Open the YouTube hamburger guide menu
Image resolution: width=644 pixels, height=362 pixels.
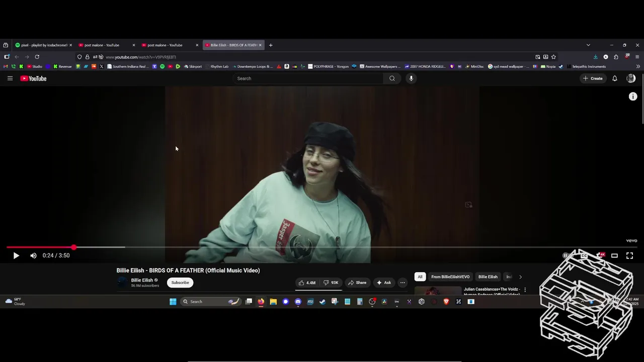10,78
